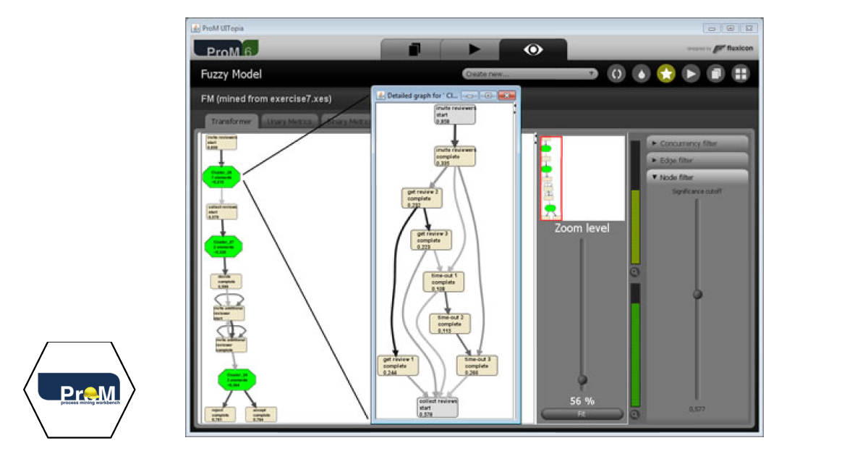The width and height of the screenshot is (868, 454).
Task: Open the 'Create new...' dropdown
Action: [x=531, y=73]
